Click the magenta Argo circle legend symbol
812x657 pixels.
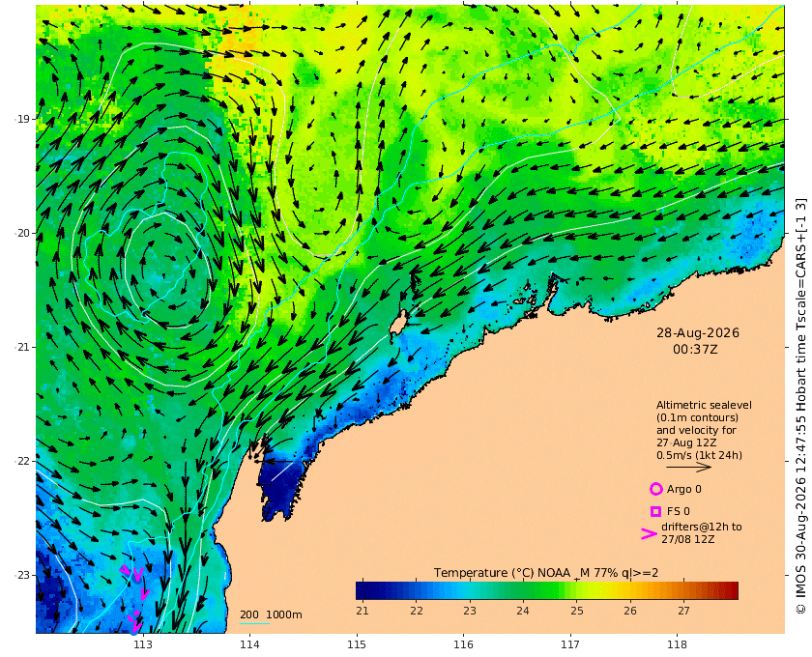(x=655, y=489)
